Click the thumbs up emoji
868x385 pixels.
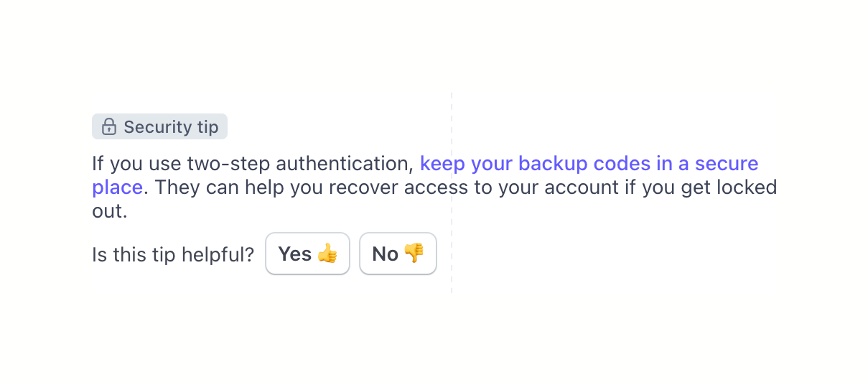(327, 254)
